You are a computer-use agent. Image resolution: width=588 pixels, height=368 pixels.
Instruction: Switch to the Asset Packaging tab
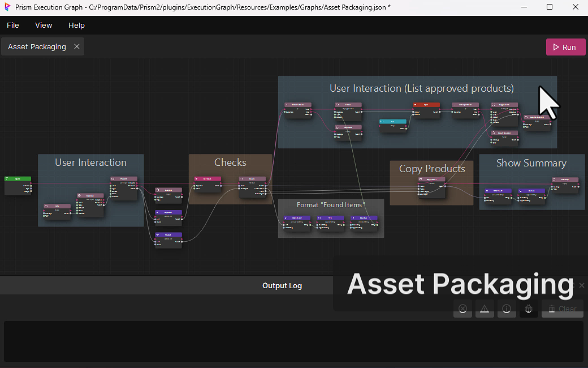37,47
